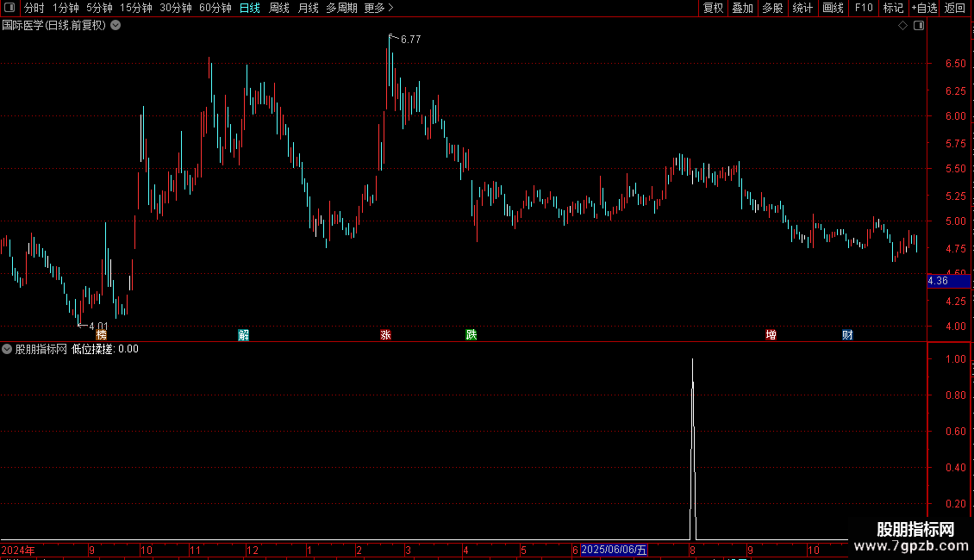The height and width of the screenshot is (560, 974).
Task: Expand the 更多 periods menu
Action: 378,8
